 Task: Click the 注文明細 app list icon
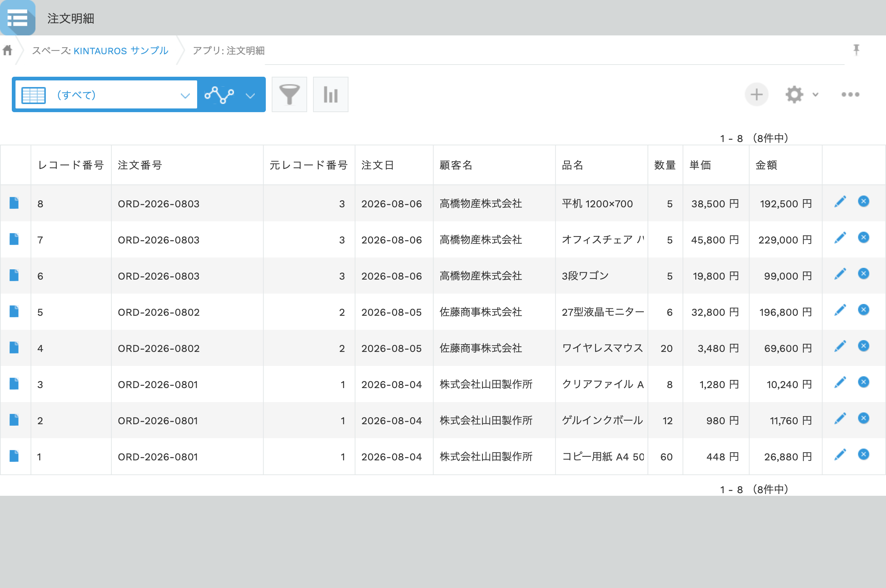[18, 18]
